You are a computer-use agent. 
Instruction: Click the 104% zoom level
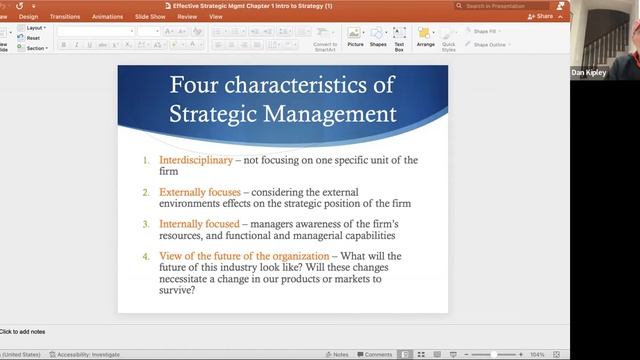[x=537, y=354]
